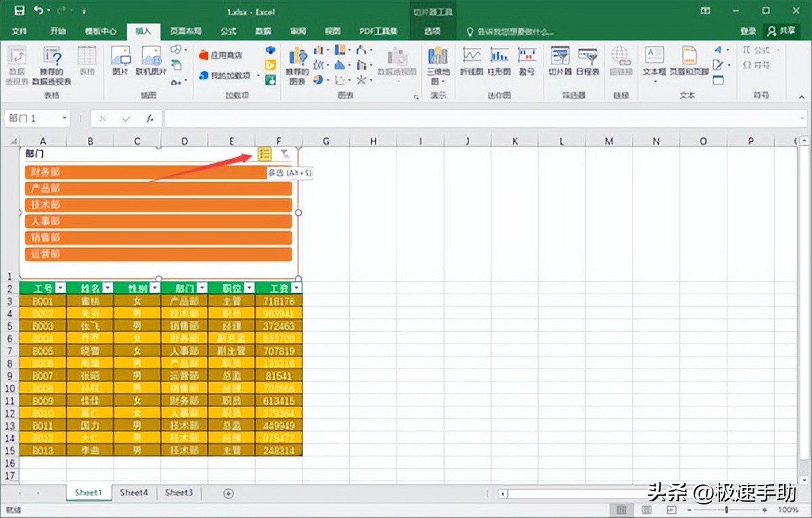This screenshot has height=518, width=812.
Task: Clear the slicer filter icon
Action: 285,154
